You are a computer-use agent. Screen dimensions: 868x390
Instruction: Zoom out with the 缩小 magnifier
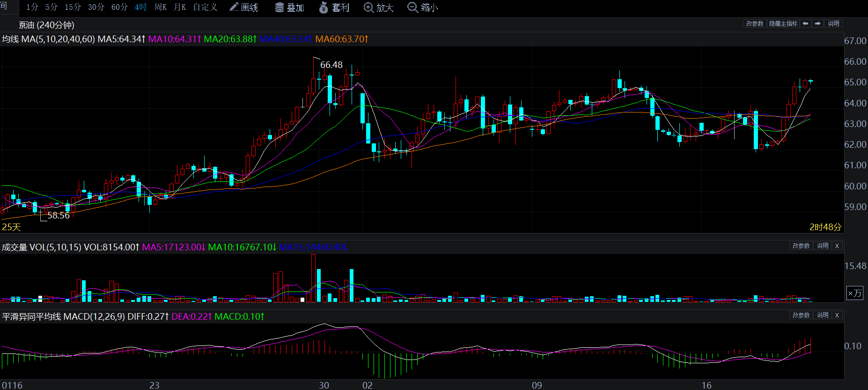(423, 7)
